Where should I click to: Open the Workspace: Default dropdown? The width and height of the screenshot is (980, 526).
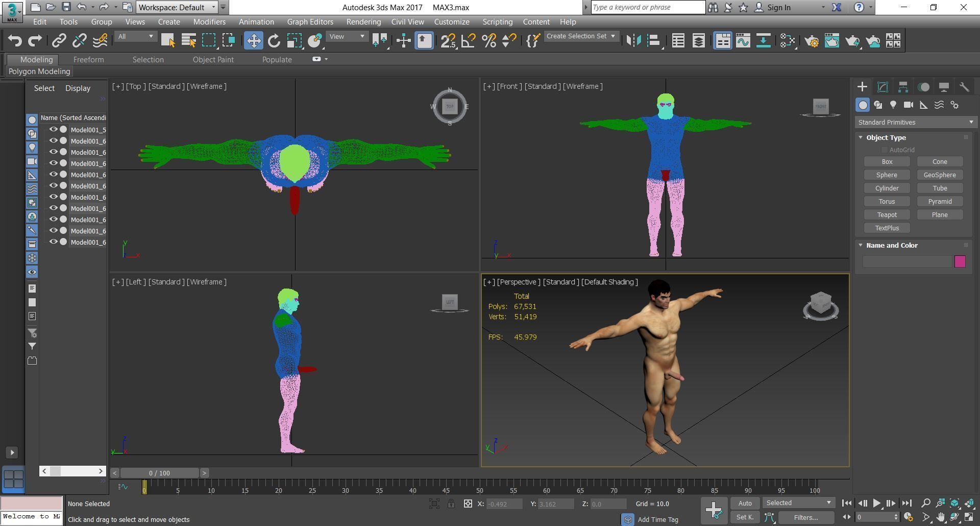point(177,7)
